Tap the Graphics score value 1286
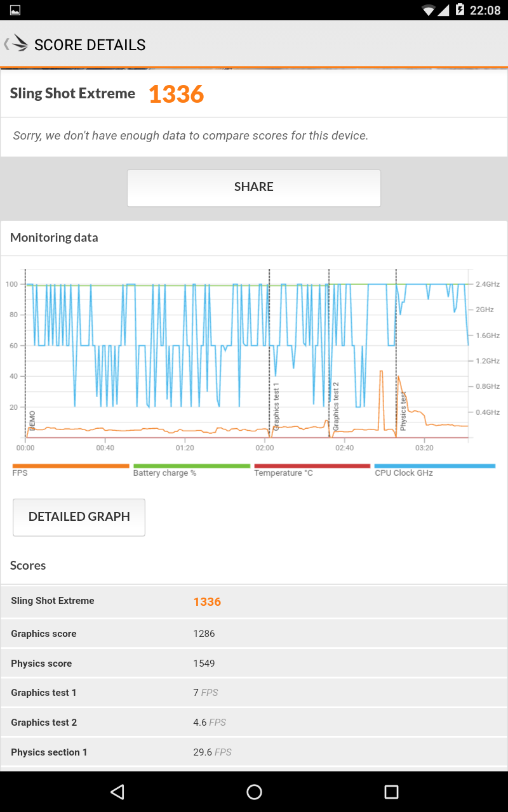Image resolution: width=508 pixels, height=812 pixels. [204, 634]
